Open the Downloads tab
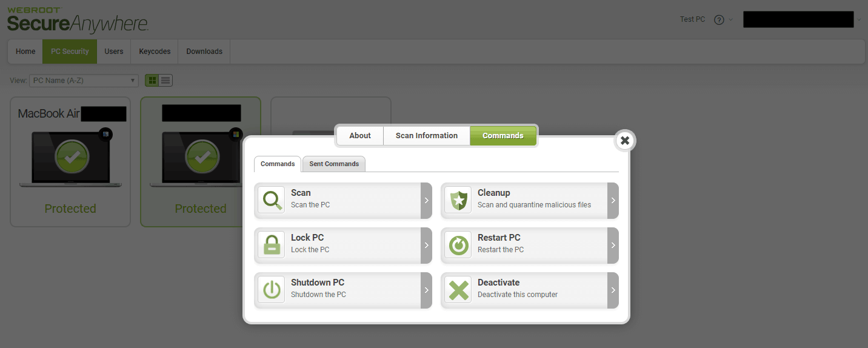The height and width of the screenshot is (348, 868). coord(204,52)
